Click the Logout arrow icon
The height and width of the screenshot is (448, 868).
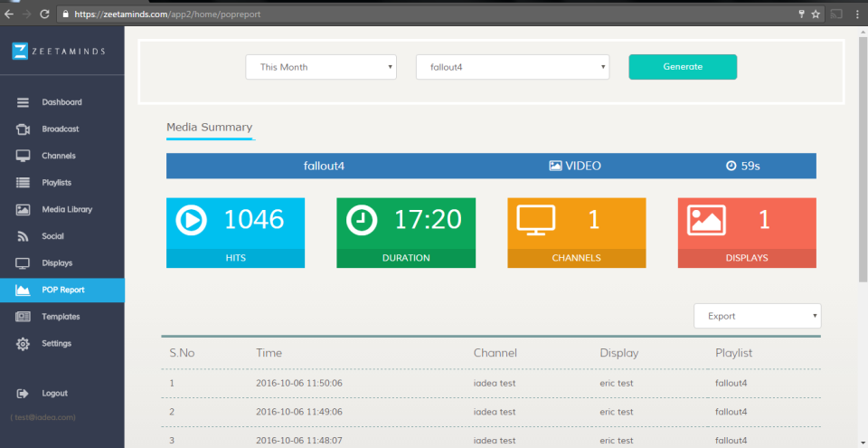(23, 394)
